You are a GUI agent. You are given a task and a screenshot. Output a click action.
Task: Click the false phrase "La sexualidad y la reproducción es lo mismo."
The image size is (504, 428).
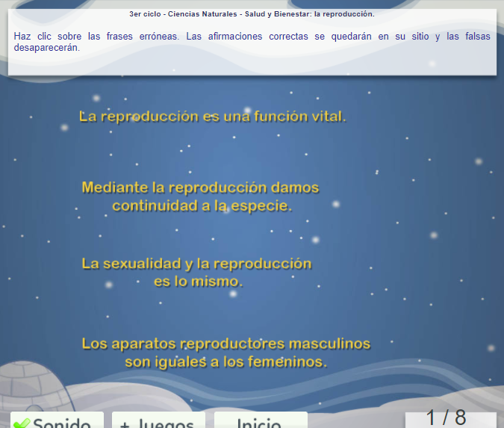(x=196, y=273)
